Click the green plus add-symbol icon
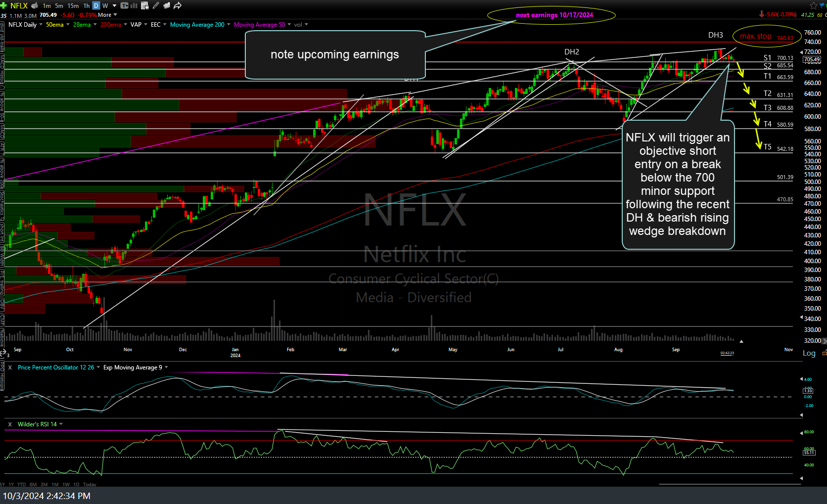This screenshot has width=827, height=504. coord(3,5)
